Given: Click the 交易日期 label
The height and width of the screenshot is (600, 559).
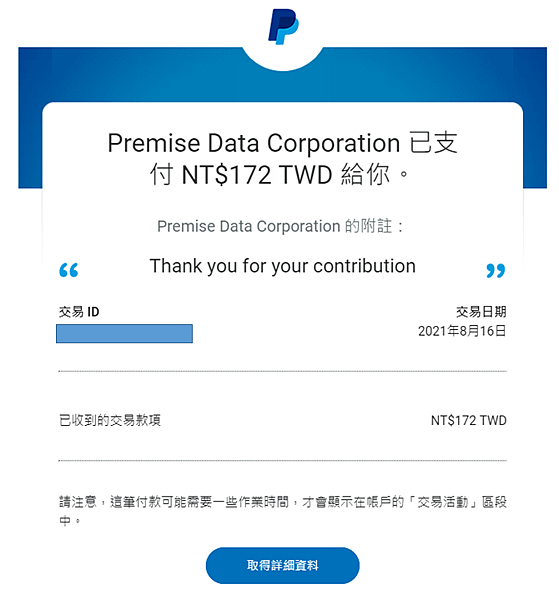Looking at the screenshot, I should 481,312.
